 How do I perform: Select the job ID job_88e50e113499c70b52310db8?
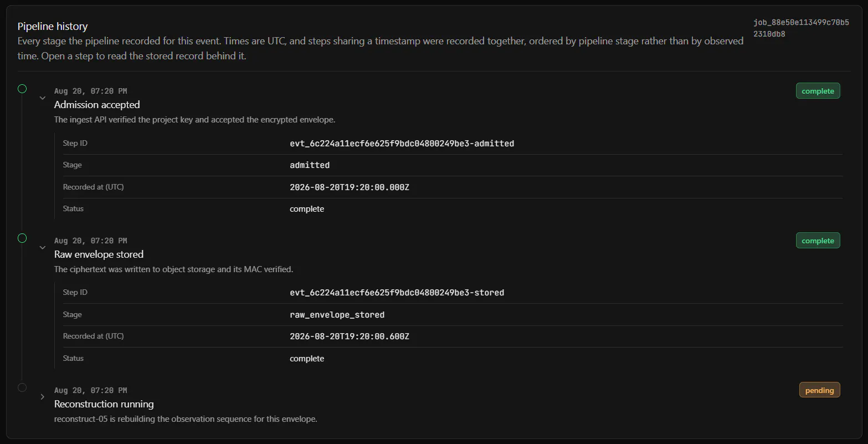[x=801, y=28]
